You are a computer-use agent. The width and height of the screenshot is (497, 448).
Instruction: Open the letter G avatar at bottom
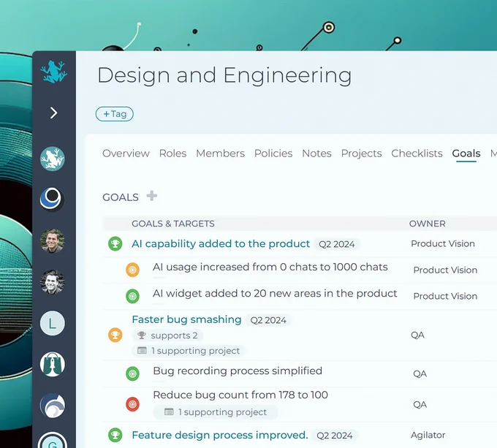(x=53, y=441)
